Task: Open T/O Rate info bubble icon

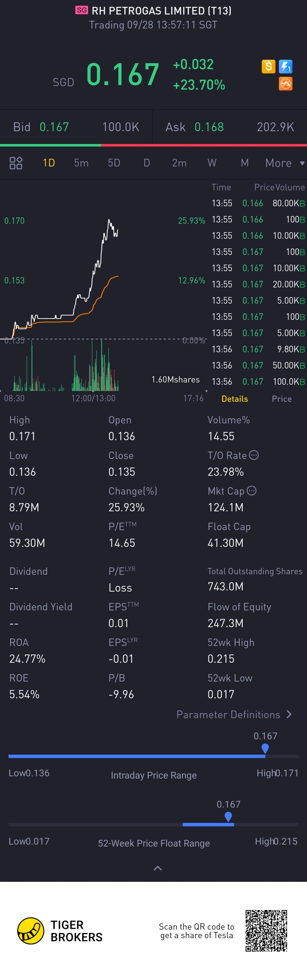Action: point(254,455)
